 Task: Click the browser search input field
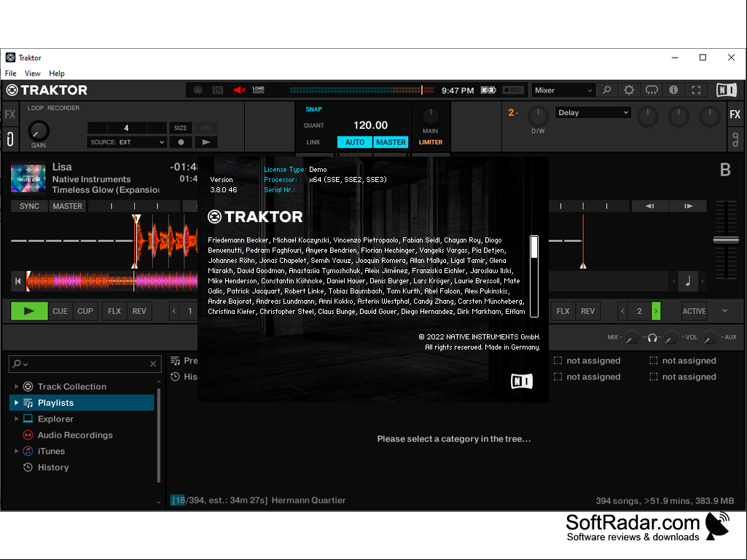coord(85,364)
